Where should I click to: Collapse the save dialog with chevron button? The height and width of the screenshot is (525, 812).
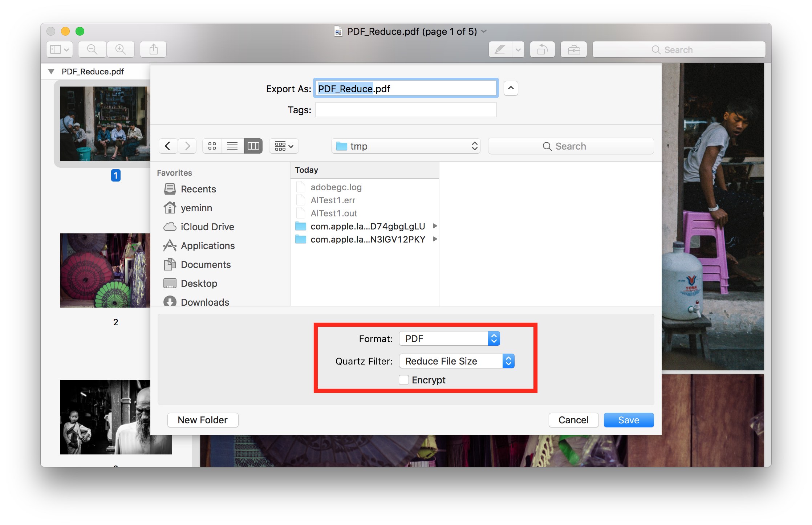point(511,88)
